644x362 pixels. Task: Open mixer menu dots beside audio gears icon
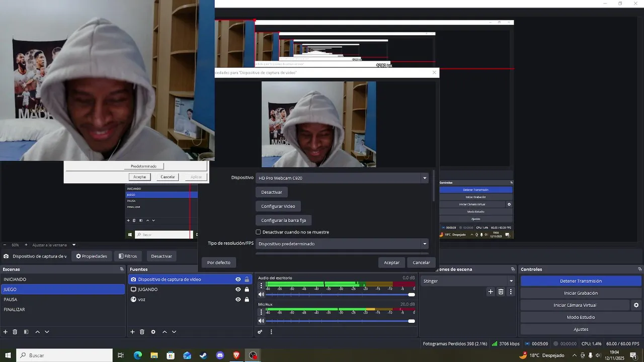pyautogui.click(x=271, y=332)
